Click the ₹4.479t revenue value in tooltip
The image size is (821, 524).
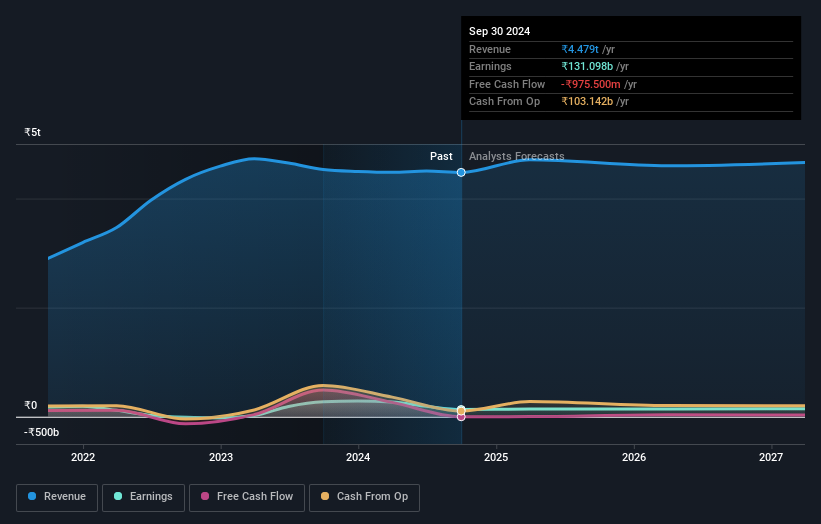point(580,49)
